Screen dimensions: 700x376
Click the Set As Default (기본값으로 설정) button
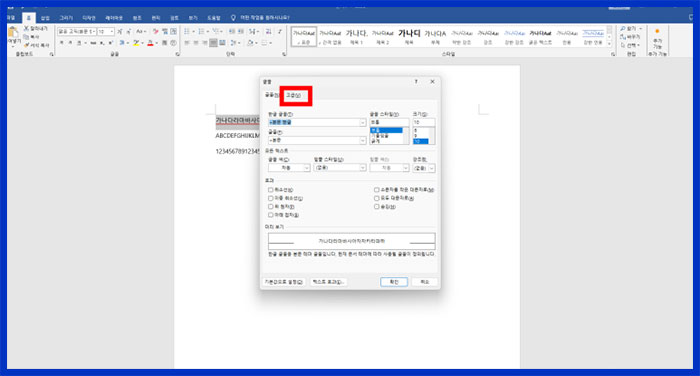(284, 282)
